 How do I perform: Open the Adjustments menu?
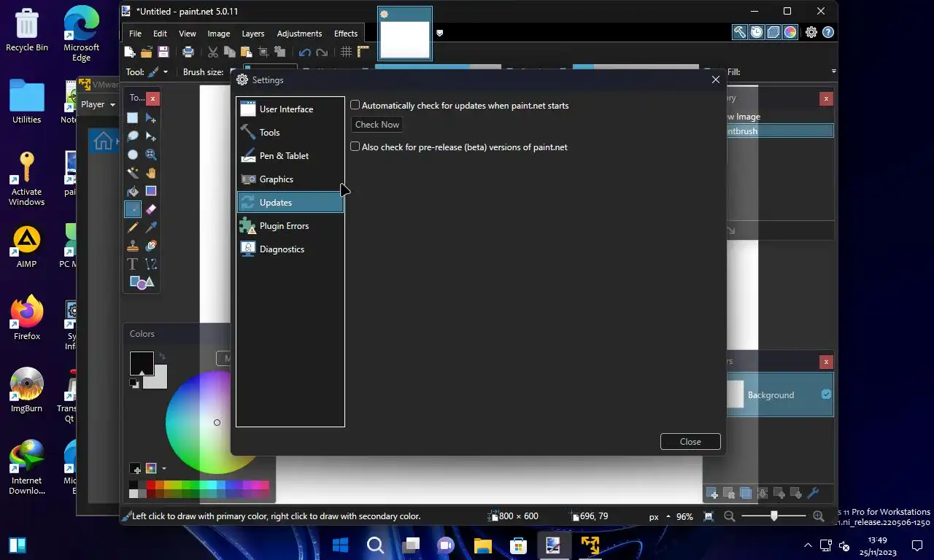point(299,34)
